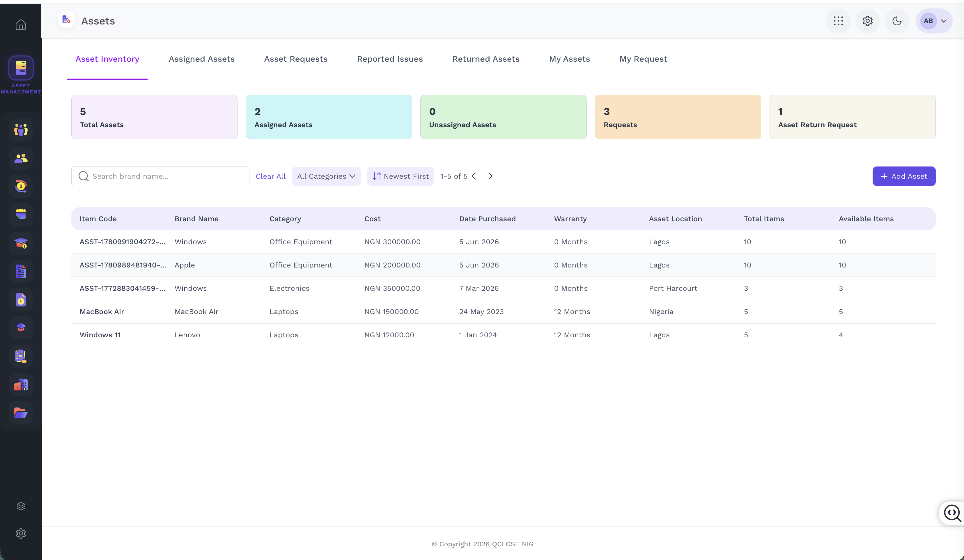Screen dimensions: 964x560
Task: Toggle dark mode with the moon icon
Action: (897, 21)
